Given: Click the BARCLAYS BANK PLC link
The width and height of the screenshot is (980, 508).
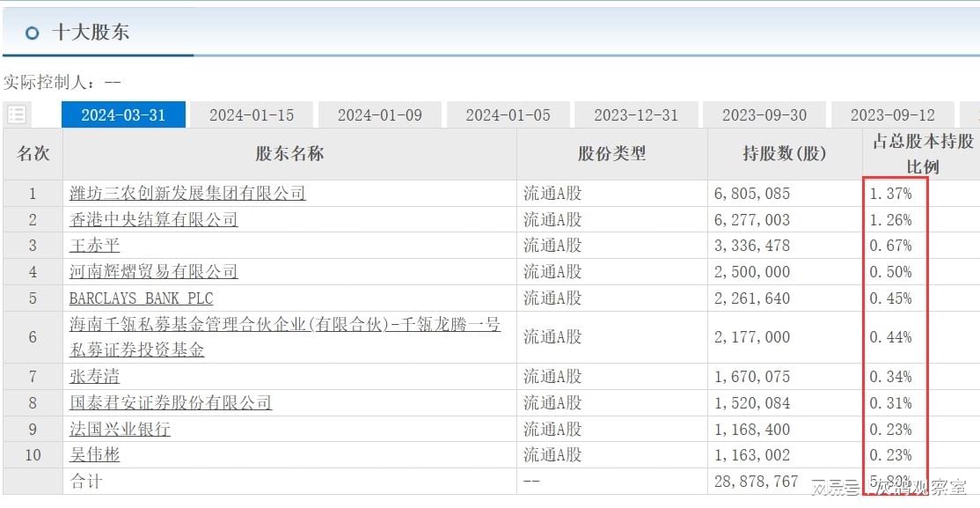Looking at the screenshot, I should 142,298.
